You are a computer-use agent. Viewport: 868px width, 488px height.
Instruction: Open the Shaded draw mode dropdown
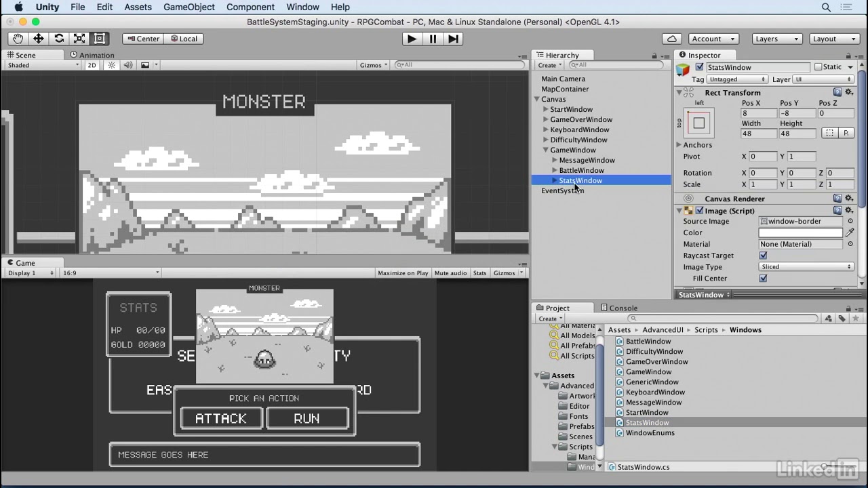pos(43,65)
